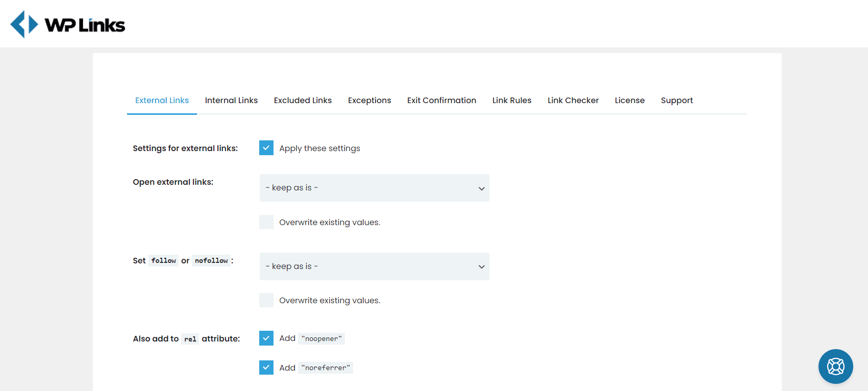
Task: Click the "noopener" code text
Action: 321,338
